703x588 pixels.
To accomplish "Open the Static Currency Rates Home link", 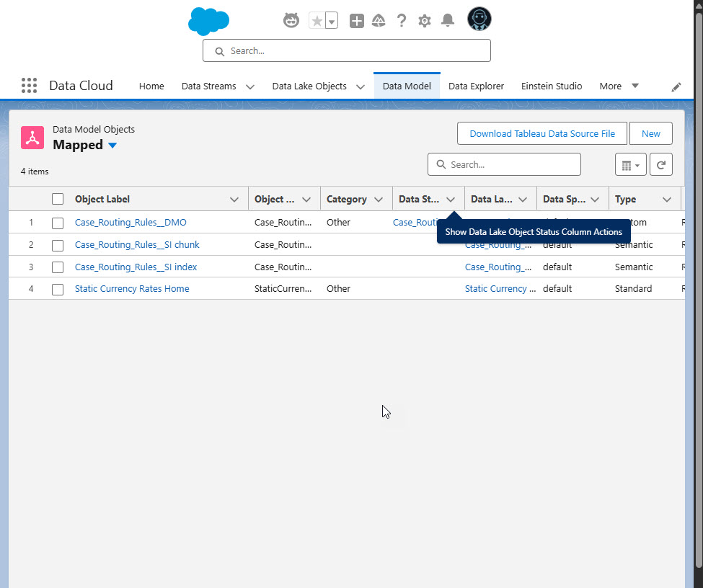I will [132, 289].
